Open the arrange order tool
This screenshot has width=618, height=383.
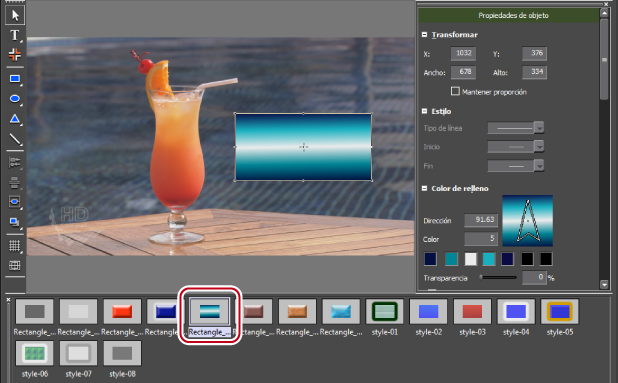15,222
